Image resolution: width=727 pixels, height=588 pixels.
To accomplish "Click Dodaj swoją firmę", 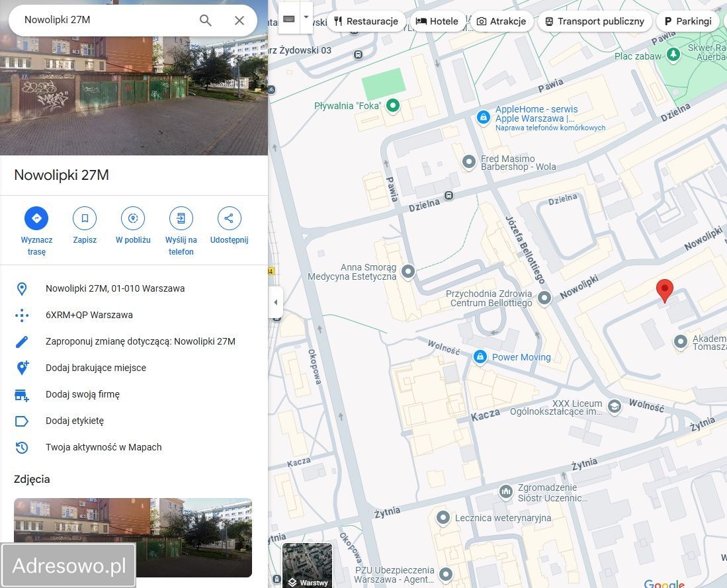I will coord(82,394).
